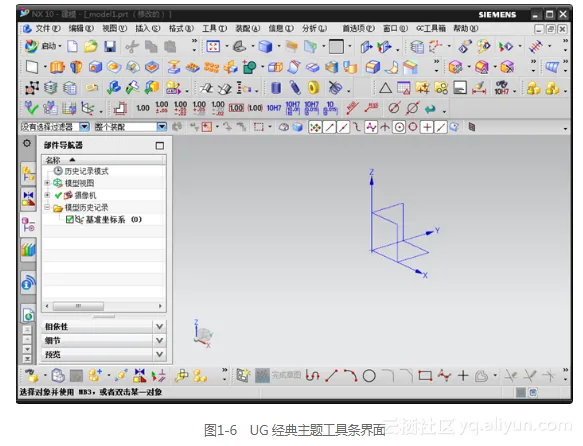This screenshot has width=583, height=446.
Task: Select the Arc tool in sketch toolbar
Action: [350, 376]
